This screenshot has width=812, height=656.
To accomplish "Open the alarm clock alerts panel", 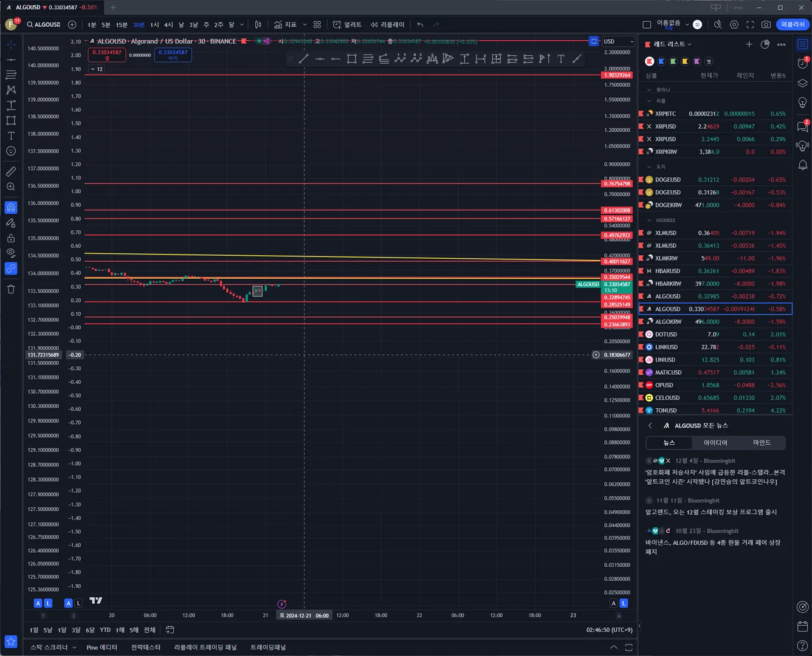I will pyautogui.click(x=803, y=63).
